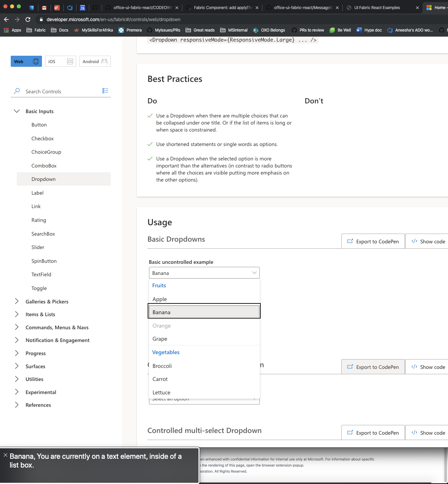448x484 pixels.
Task: Select Carrot in the open dropdown list
Action: coord(160,379)
